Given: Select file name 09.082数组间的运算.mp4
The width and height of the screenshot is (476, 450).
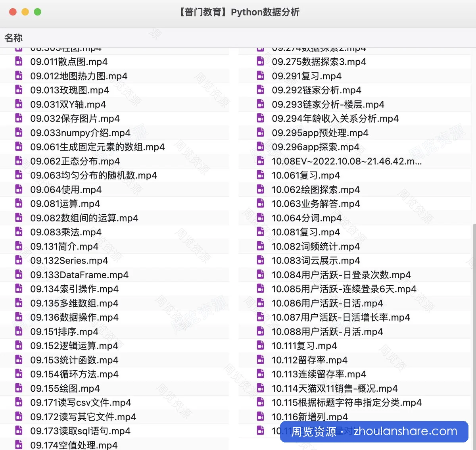Looking at the screenshot, I should pos(84,218).
